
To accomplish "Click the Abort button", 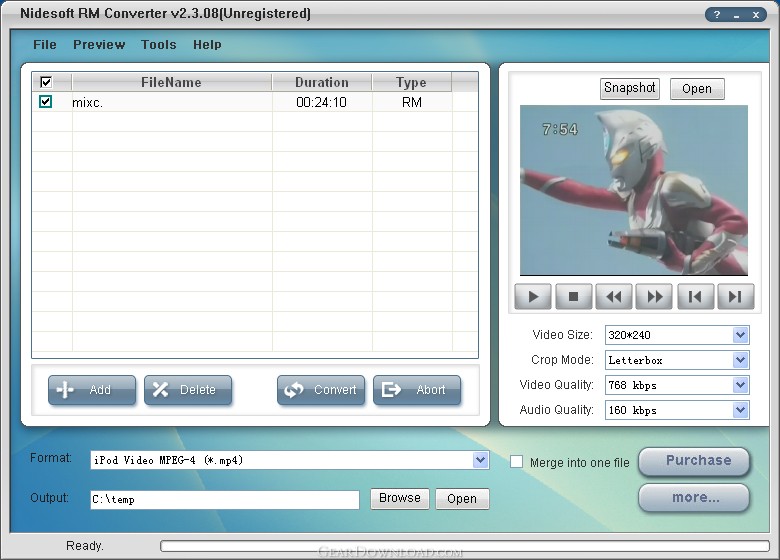I will [417, 390].
